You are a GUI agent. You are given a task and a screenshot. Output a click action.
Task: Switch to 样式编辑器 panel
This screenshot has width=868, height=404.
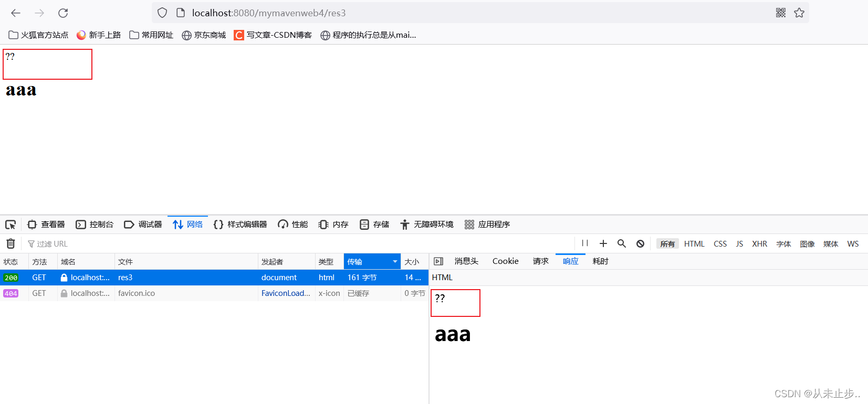[x=240, y=225]
